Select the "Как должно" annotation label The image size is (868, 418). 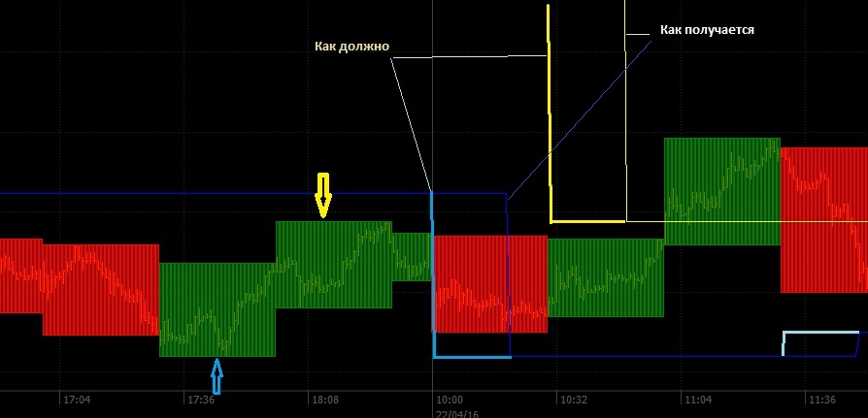click(x=351, y=46)
